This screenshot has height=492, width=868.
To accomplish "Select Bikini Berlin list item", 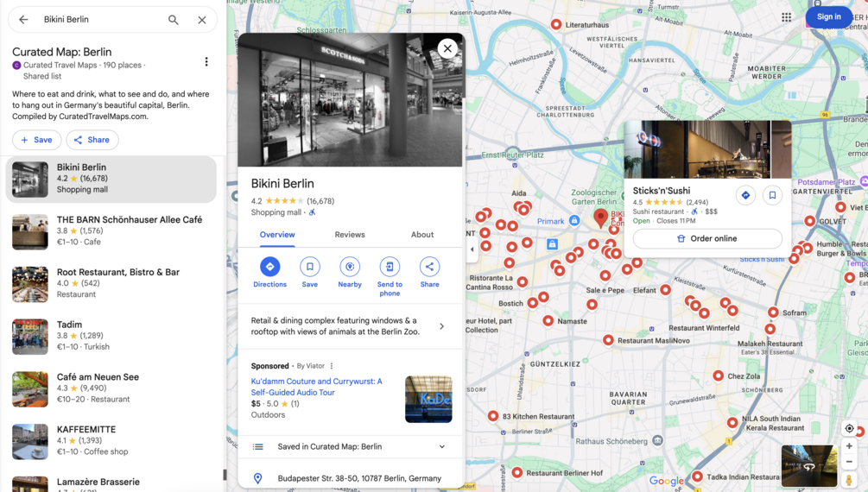I will [x=111, y=180].
